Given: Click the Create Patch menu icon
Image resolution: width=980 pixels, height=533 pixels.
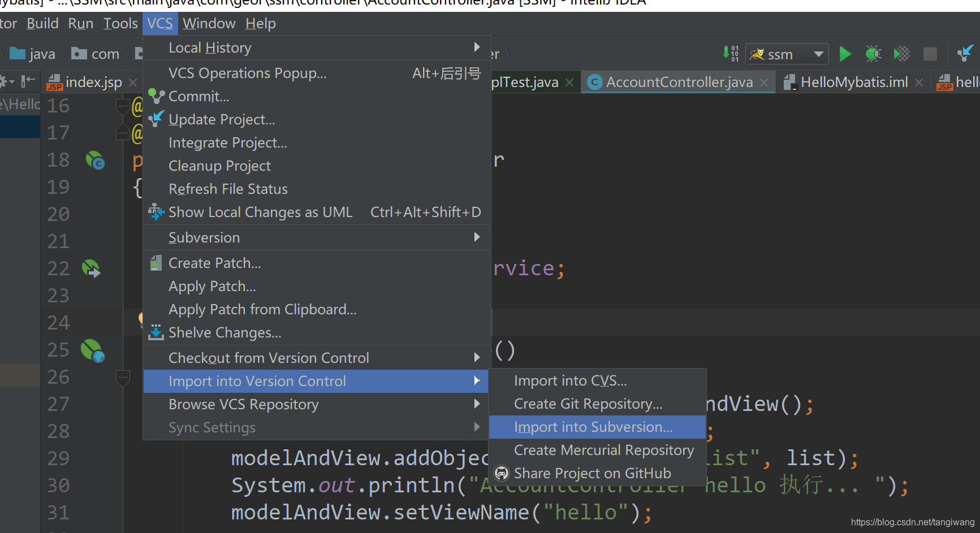Looking at the screenshot, I should click(156, 263).
